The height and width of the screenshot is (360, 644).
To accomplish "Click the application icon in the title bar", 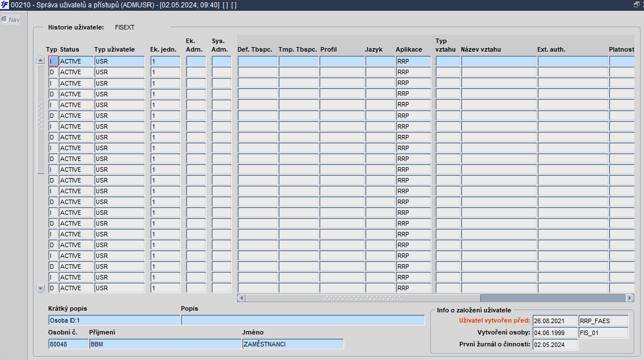I will pos(5,5).
